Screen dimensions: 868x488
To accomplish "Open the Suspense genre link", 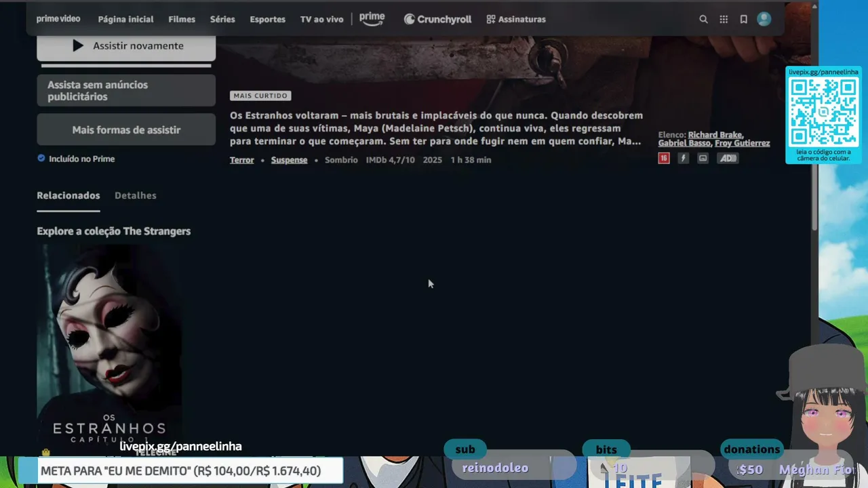I will pos(289,160).
